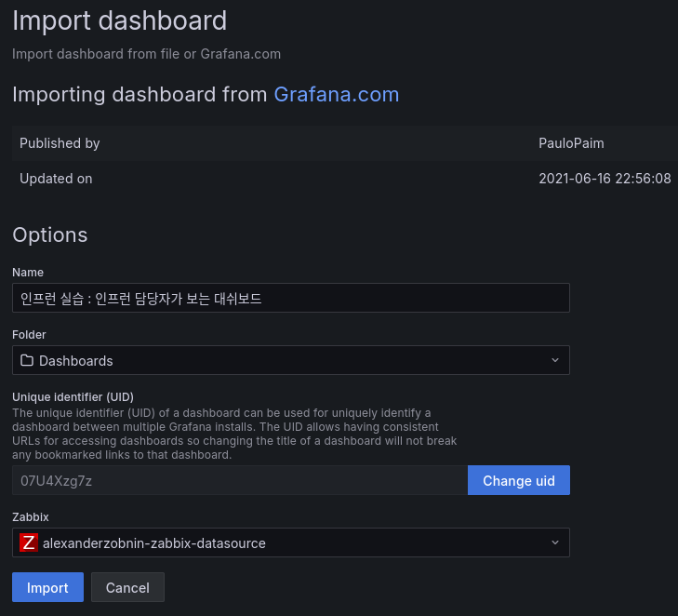Click the folder icon beside Dashboards
Screen dimensions: 678x616
pos(27,360)
